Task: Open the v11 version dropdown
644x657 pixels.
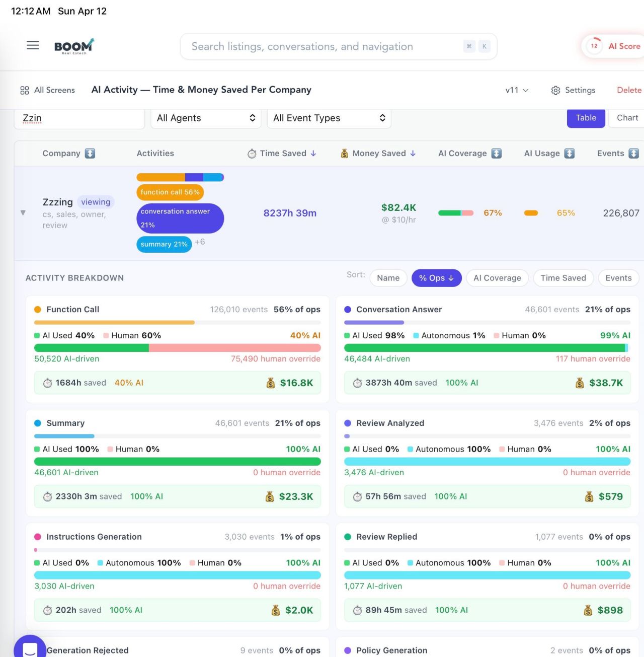Action: (x=517, y=90)
